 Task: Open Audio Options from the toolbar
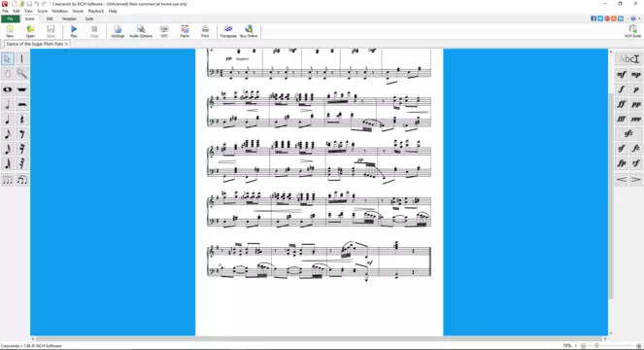141,31
